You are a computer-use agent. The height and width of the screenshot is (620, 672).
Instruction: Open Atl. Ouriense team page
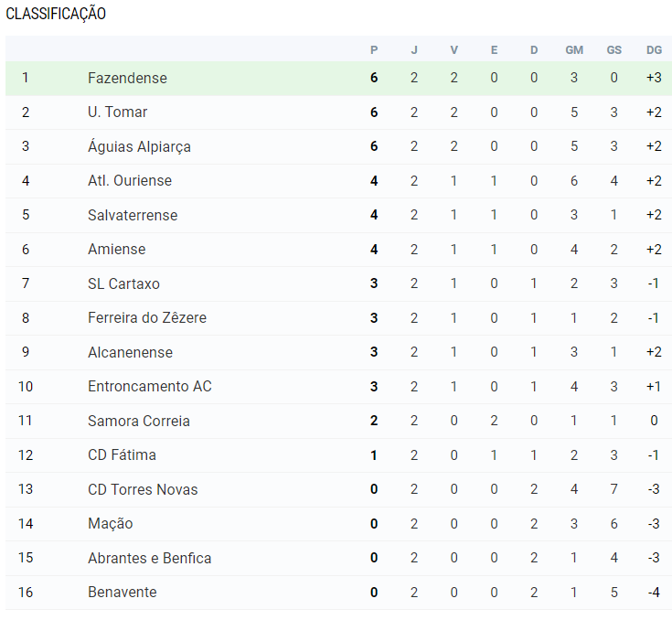click(130, 180)
